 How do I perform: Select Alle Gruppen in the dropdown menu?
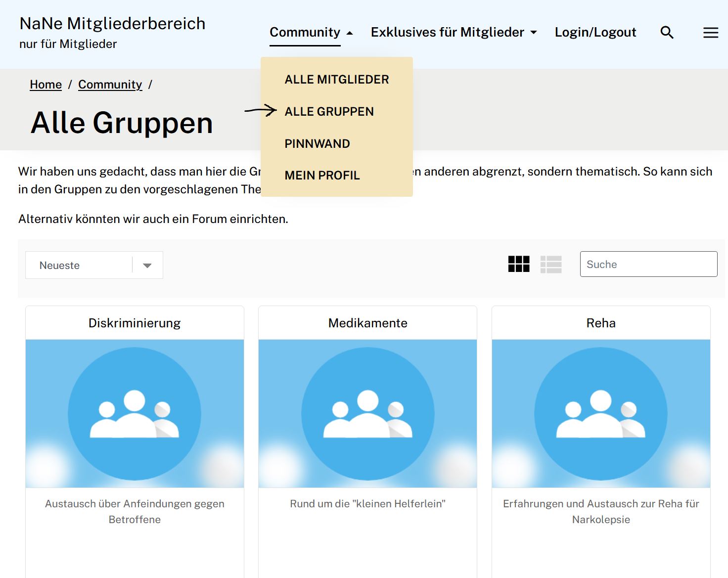pos(329,111)
